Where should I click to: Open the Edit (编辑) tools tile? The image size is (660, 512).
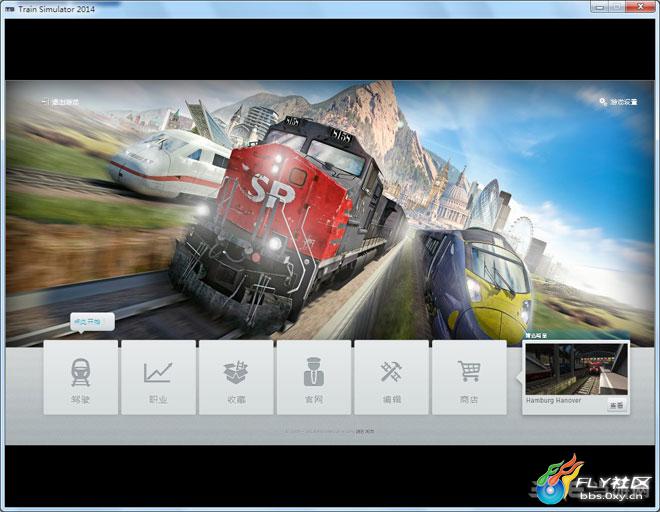pos(391,377)
